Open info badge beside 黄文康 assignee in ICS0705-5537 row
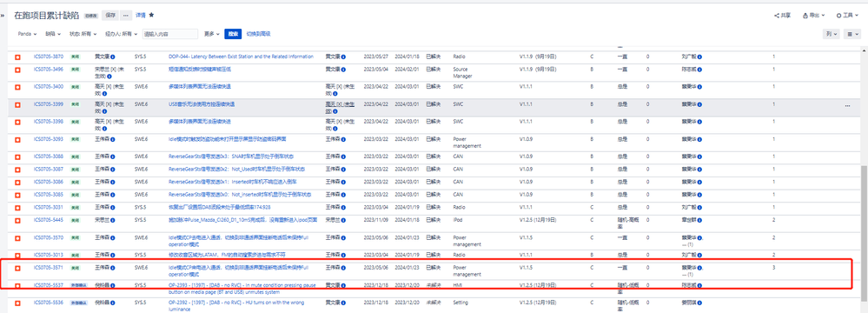This screenshot has width=868, height=313. click(343, 285)
